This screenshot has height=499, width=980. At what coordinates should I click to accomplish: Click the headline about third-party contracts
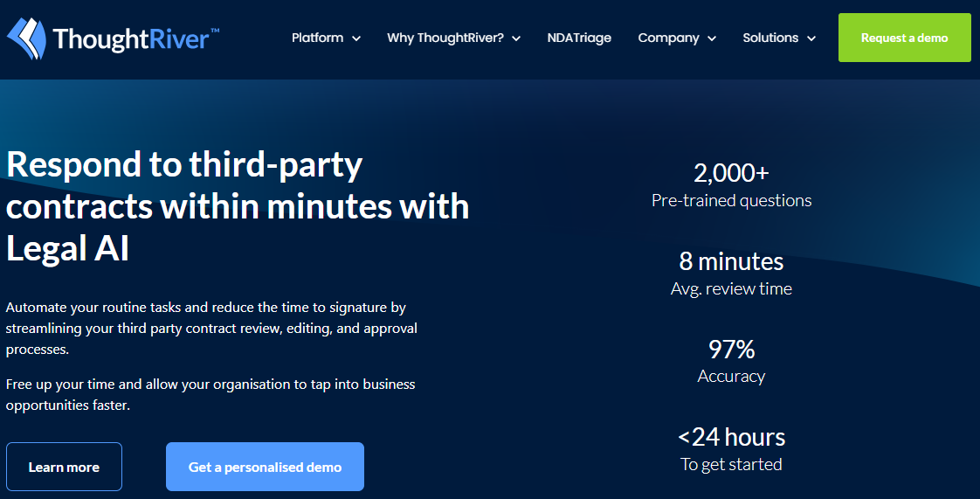pos(238,206)
